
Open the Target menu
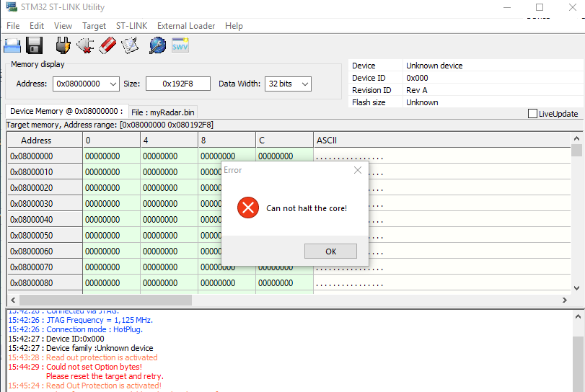[x=94, y=26]
